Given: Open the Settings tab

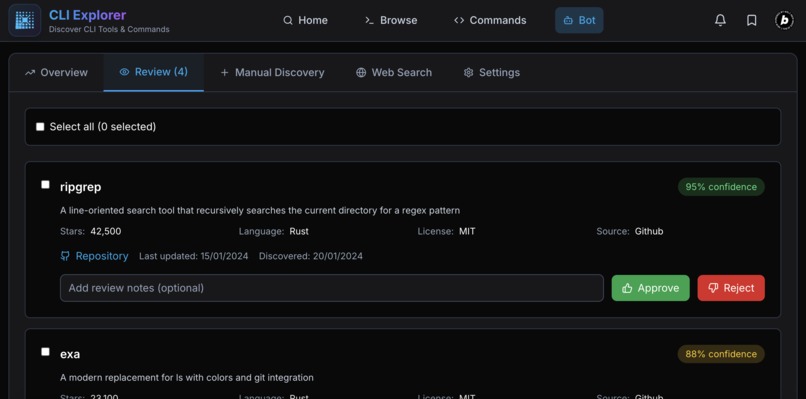Looking at the screenshot, I should 491,72.
